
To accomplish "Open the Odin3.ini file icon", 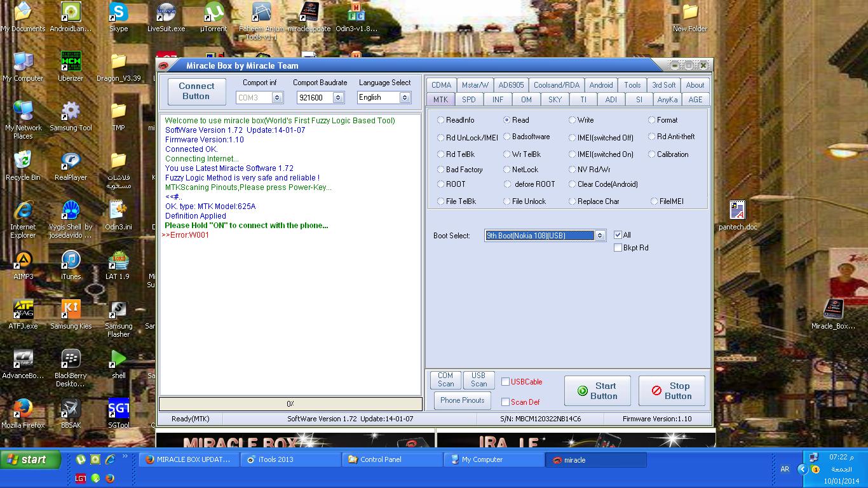I will tap(118, 215).
